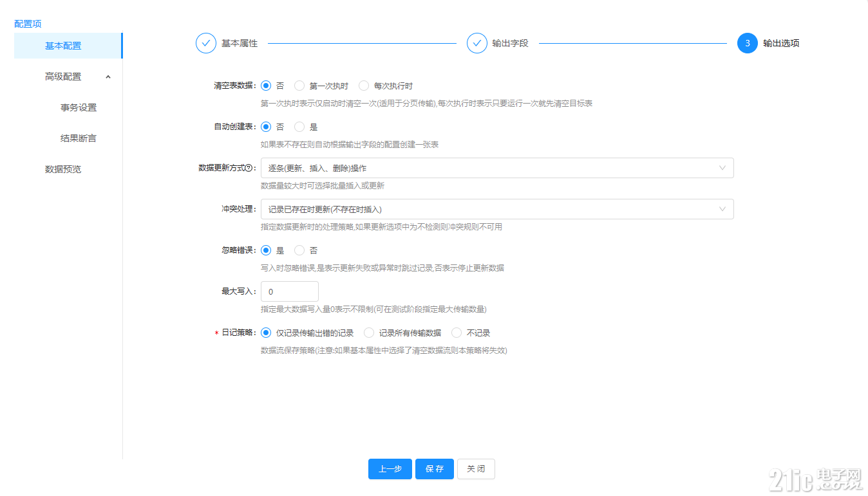Select 每次执行时 radio option
This screenshot has height=496, width=868.
click(364, 86)
